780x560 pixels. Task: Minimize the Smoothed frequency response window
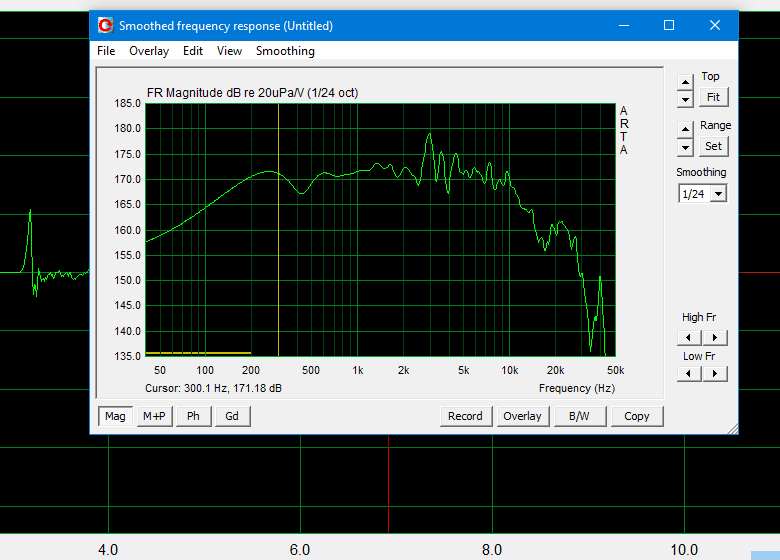pos(624,25)
